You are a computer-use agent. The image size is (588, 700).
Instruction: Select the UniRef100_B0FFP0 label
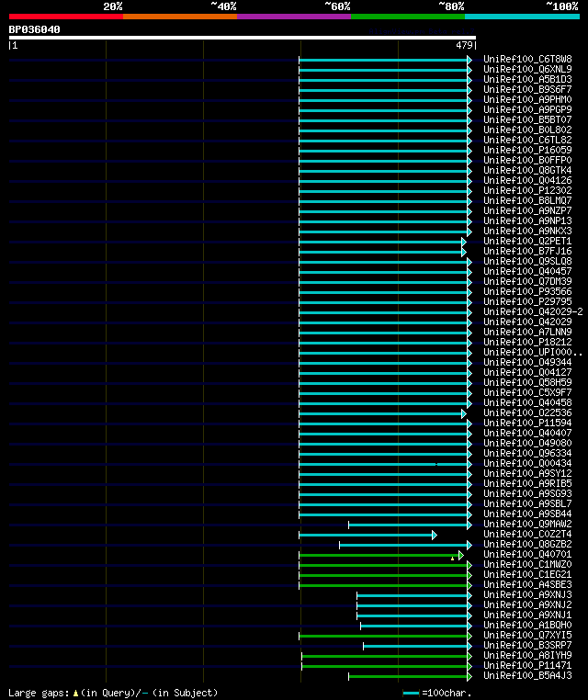pos(527,160)
